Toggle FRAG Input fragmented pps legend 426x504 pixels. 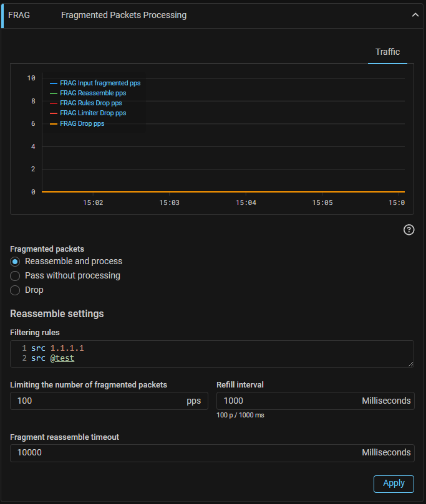point(100,83)
